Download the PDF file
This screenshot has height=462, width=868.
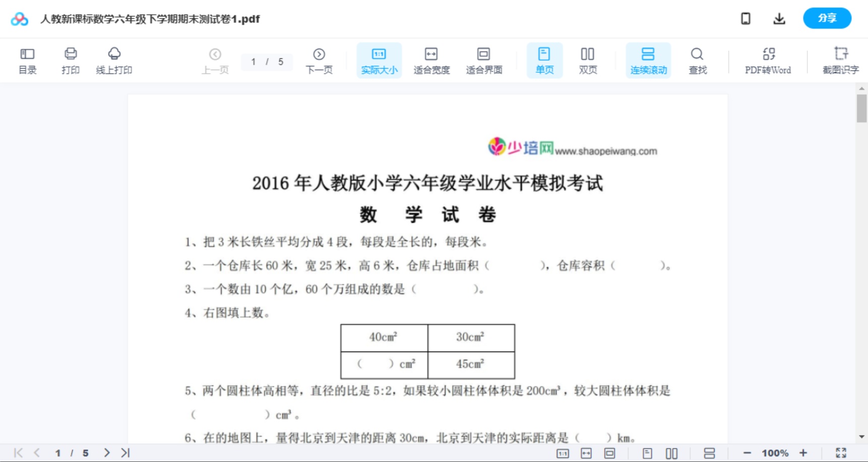[x=779, y=18]
